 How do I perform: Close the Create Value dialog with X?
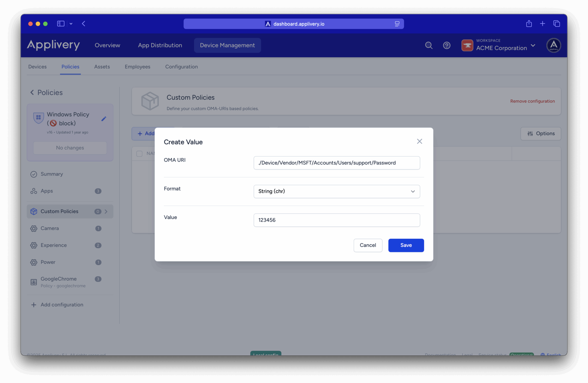point(419,141)
